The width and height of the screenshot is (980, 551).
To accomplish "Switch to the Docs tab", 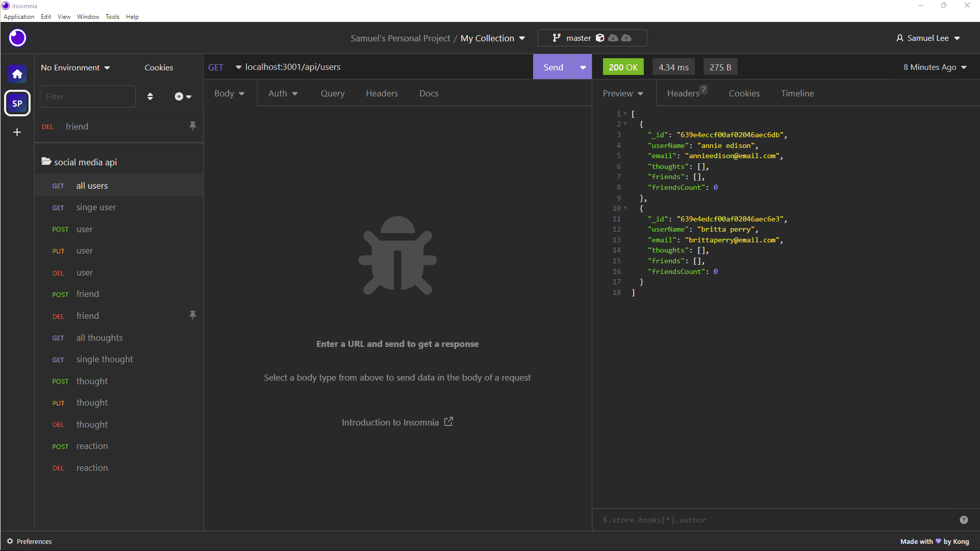I will tap(429, 93).
